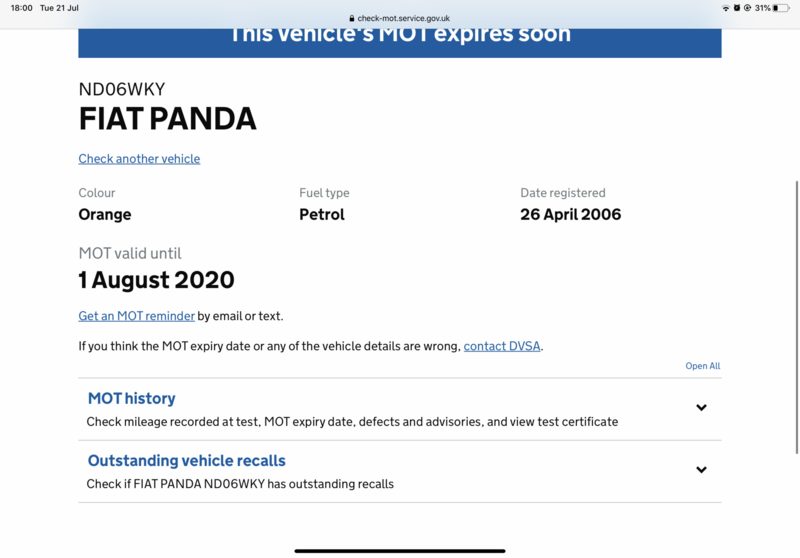
Task: Expand the MOT history section
Action: 131,399
